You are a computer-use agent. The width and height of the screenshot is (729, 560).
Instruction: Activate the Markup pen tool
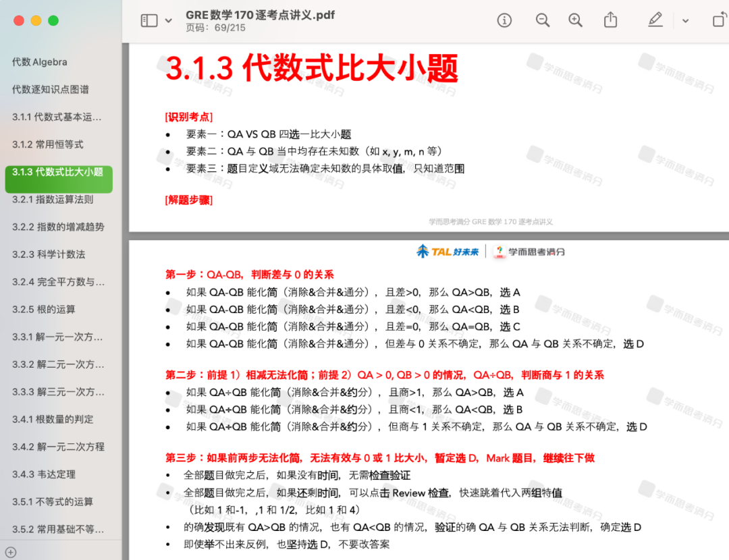(x=655, y=20)
